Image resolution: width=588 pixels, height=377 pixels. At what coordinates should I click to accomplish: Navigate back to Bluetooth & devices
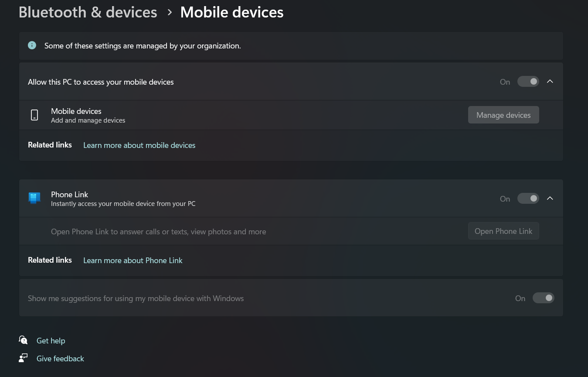88,12
